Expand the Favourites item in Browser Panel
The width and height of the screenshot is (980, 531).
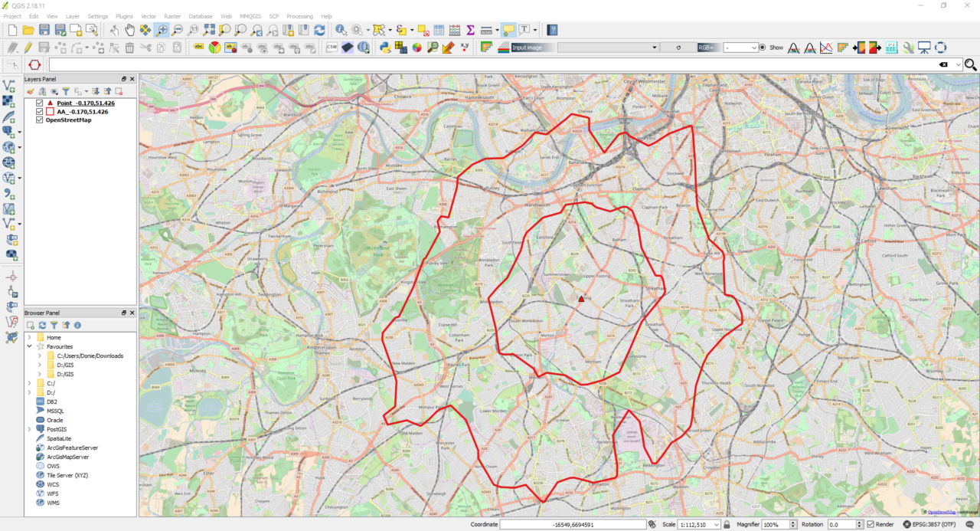(x=29, y=346)
